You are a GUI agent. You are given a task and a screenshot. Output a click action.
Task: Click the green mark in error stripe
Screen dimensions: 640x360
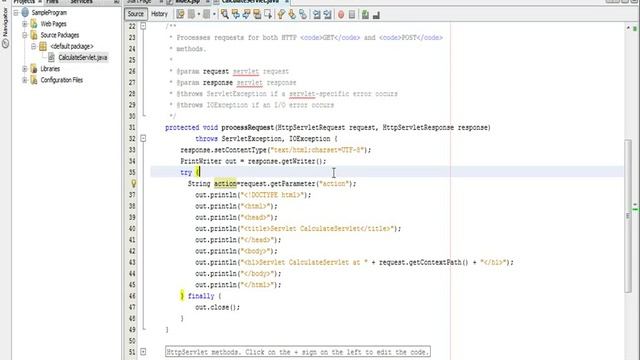(635, 209)
